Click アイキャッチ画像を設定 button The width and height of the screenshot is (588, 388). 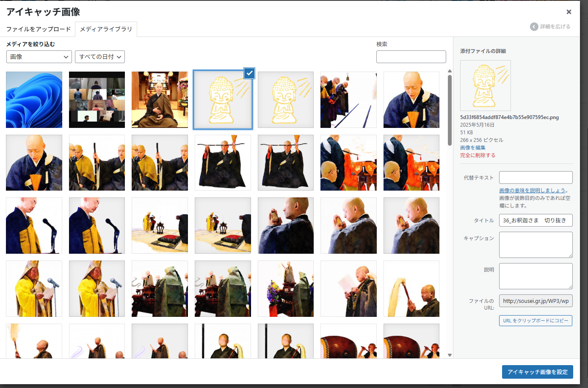click(x=538, y=372)
